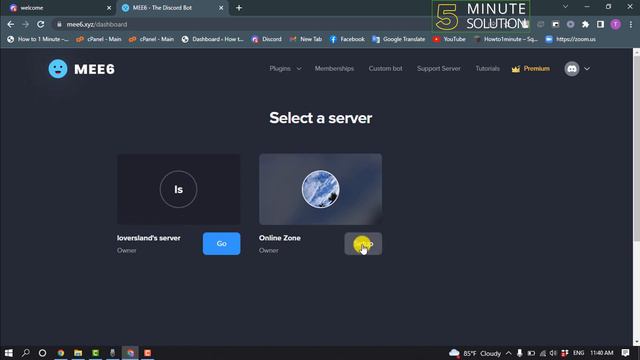This screenshot has height=360, width=640.
Task: Select the Online Zone server thumbnail
Action: click(x=320, y=189)
